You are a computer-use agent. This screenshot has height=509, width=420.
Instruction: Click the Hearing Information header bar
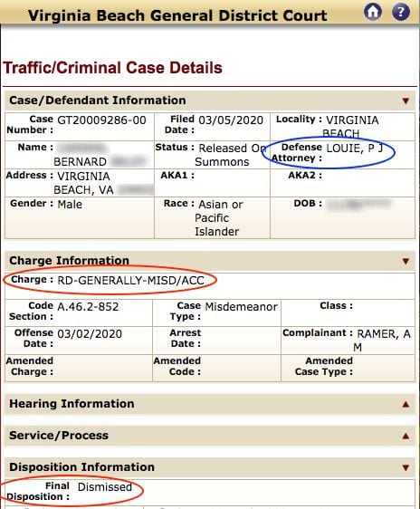pos(210,404)
